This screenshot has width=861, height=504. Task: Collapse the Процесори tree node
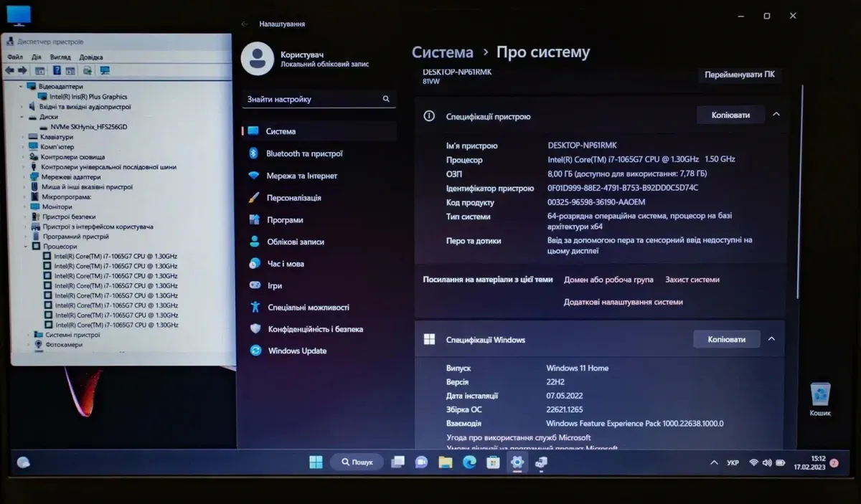pos(26,247)
